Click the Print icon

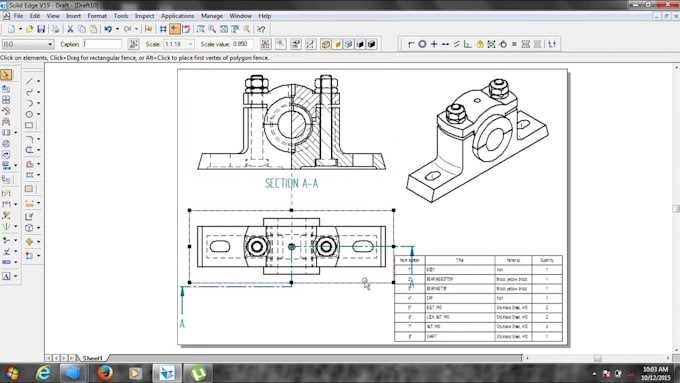[x=56, y=29]
